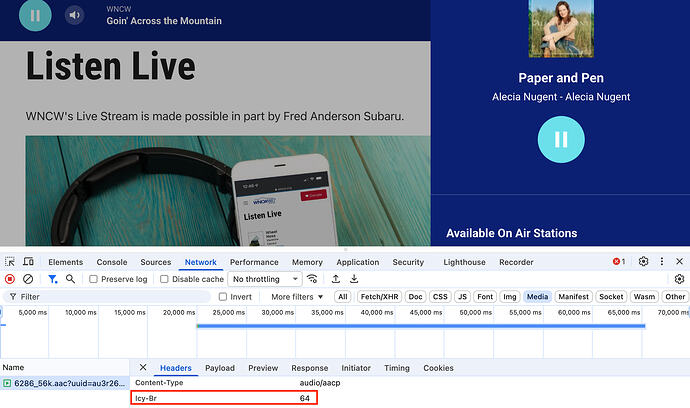Open the Recorder tab
This screenshot has width=690, height=408.
516,262
